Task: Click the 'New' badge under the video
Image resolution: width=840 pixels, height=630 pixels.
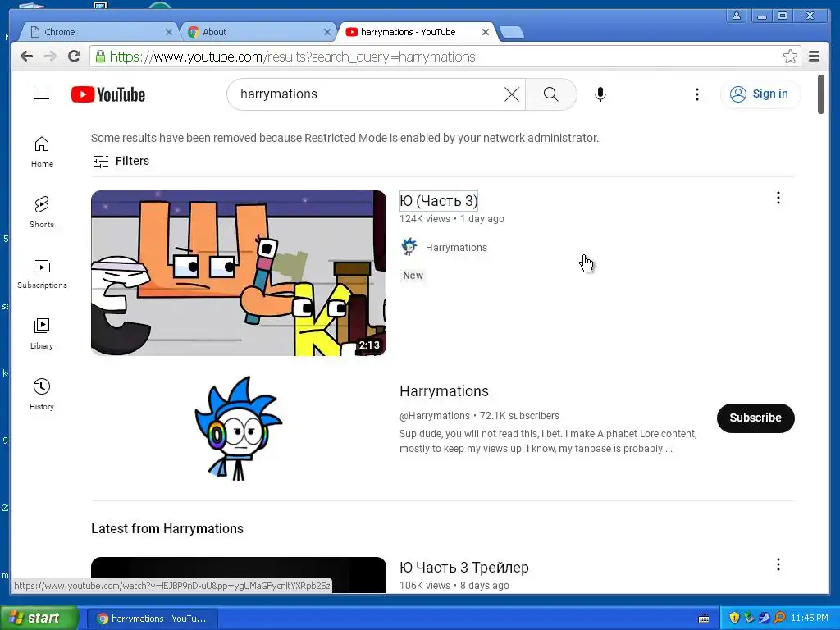Action: click(x=413, y=276)
